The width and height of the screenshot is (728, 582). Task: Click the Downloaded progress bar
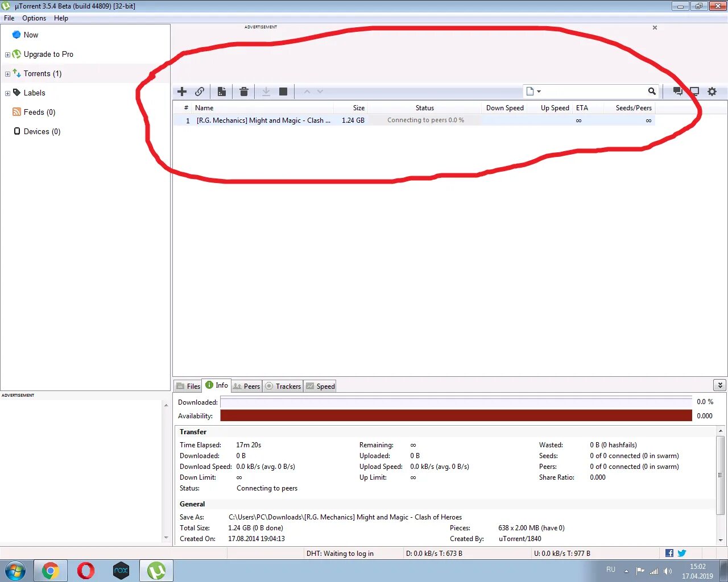(x=456, y=402)
